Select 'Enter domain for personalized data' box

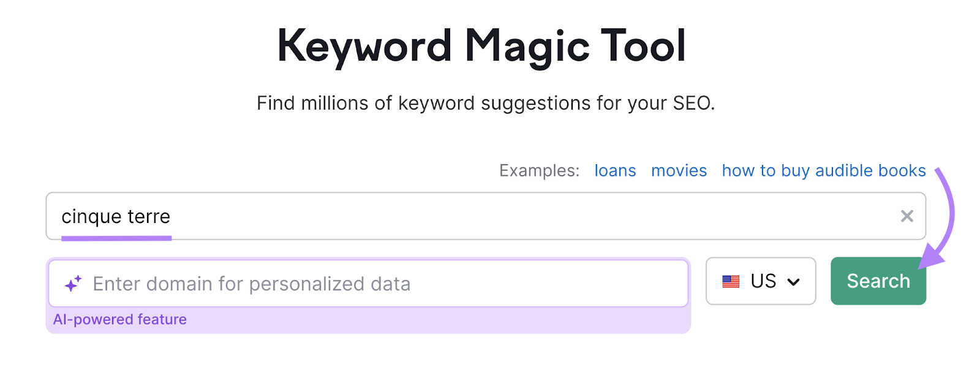(x=367, y=282)
